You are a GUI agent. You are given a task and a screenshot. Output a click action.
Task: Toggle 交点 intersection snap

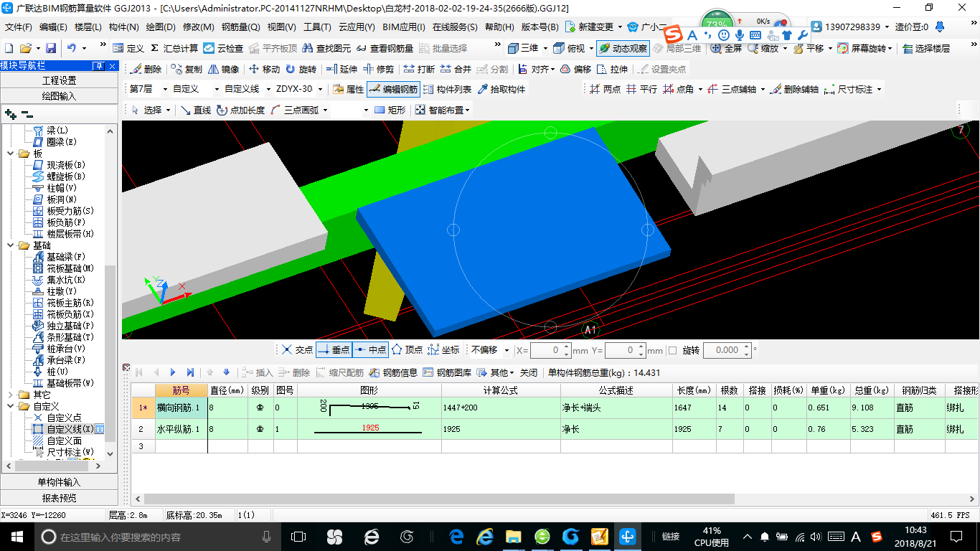point(297,350)
